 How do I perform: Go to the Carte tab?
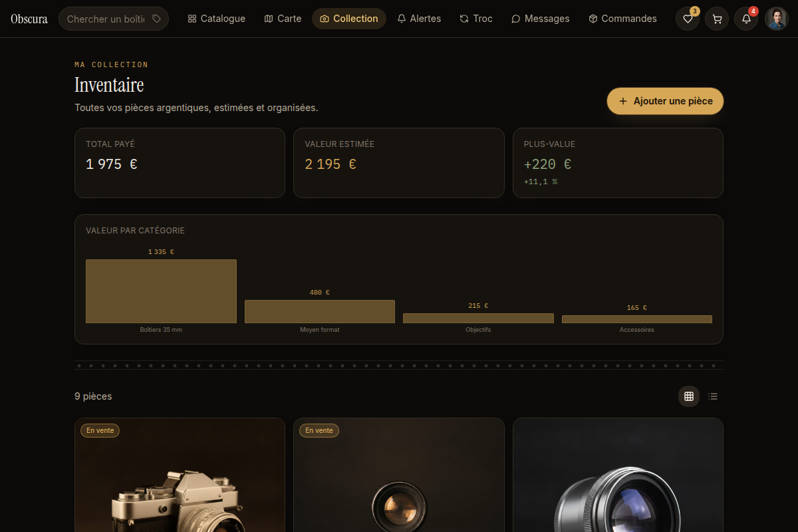point(283,19)
